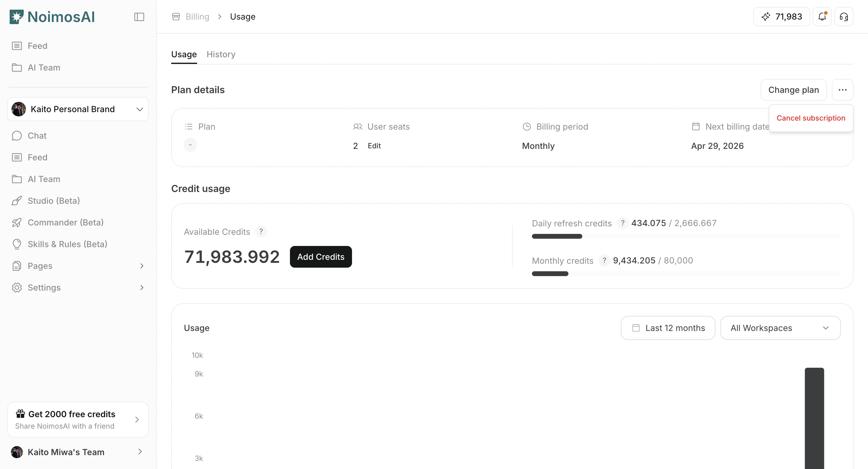Open Commander (Beta)
This screenshot has height=469, width=868.
[x=65, y=222]
